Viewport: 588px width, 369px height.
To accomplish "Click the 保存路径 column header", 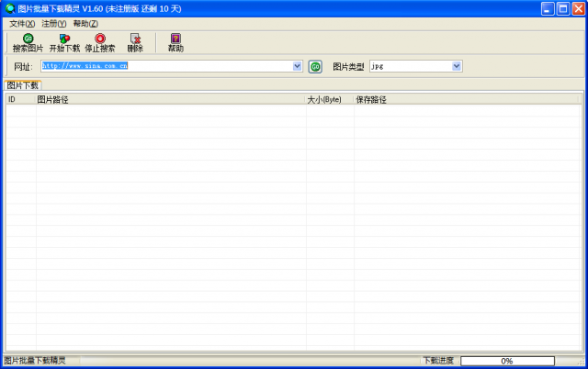I will coord(467,100).
